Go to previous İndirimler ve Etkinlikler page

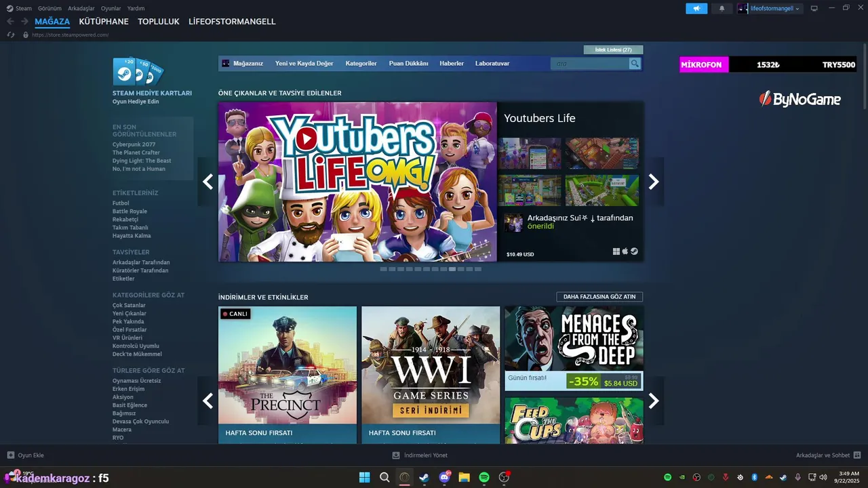pyautogui.click(x=208, y=401)
